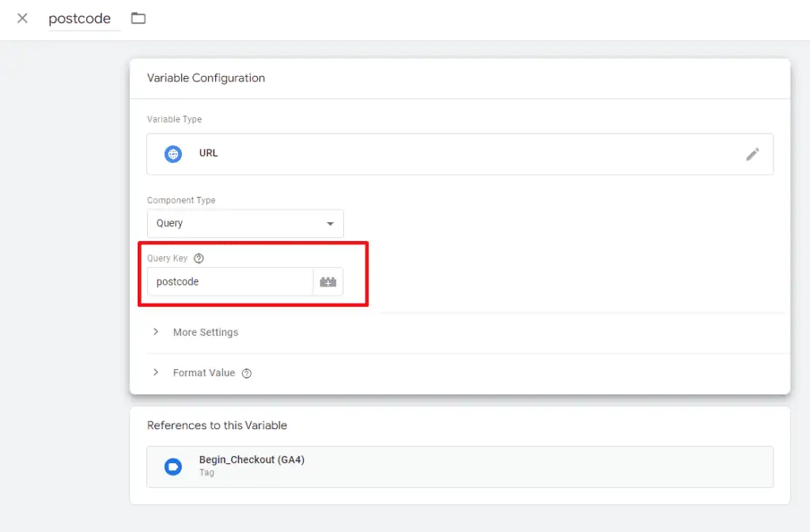The width and height of the screenshot is (810, 532).
Task: Click the Format Value help question mark
Action: [245, 372]
